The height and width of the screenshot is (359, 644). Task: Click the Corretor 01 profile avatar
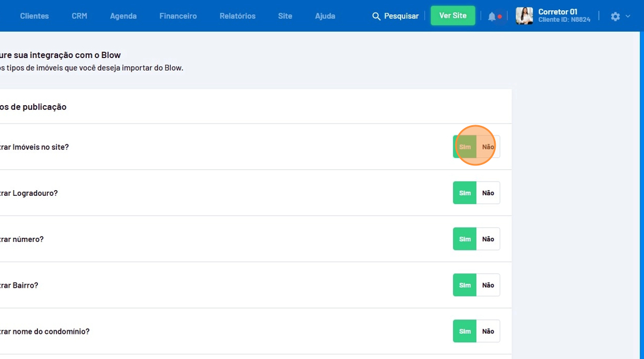[x=524, y=16]
